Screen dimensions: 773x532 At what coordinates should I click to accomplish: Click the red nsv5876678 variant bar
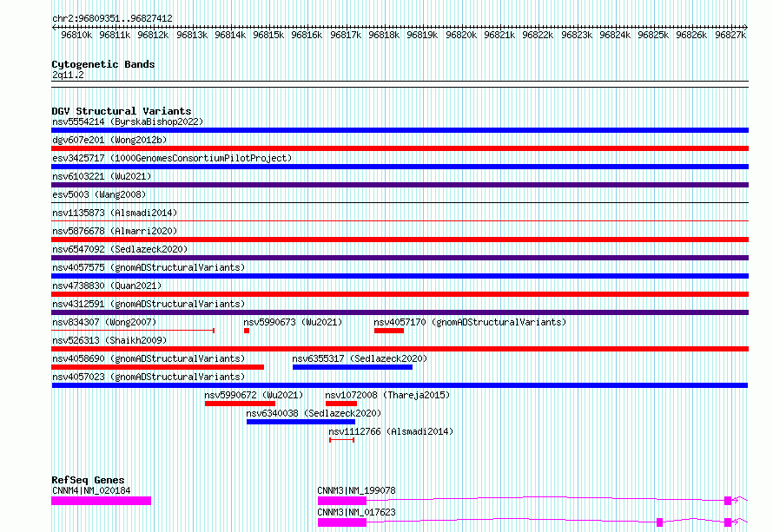pos(400,240)
